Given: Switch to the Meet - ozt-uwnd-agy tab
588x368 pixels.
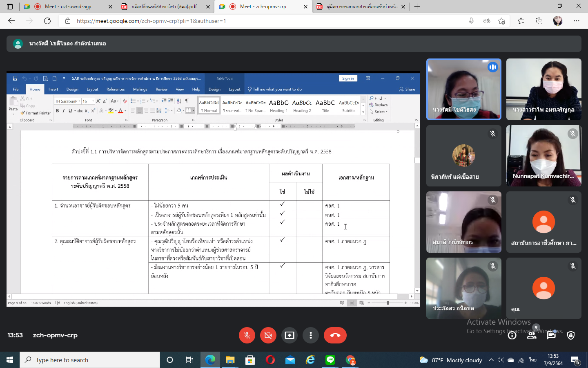Looking at the screenshot, I should click(68, 7).
